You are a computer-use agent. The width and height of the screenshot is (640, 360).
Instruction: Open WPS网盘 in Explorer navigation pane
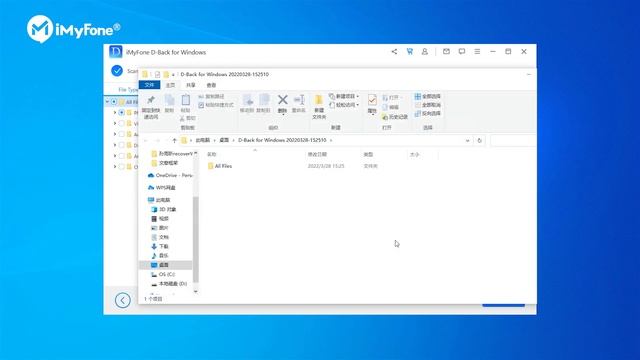point(162,188)
